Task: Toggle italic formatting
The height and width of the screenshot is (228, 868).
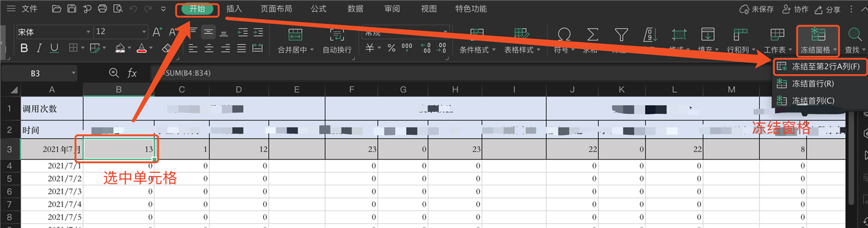Action: (x=39, y=48)
